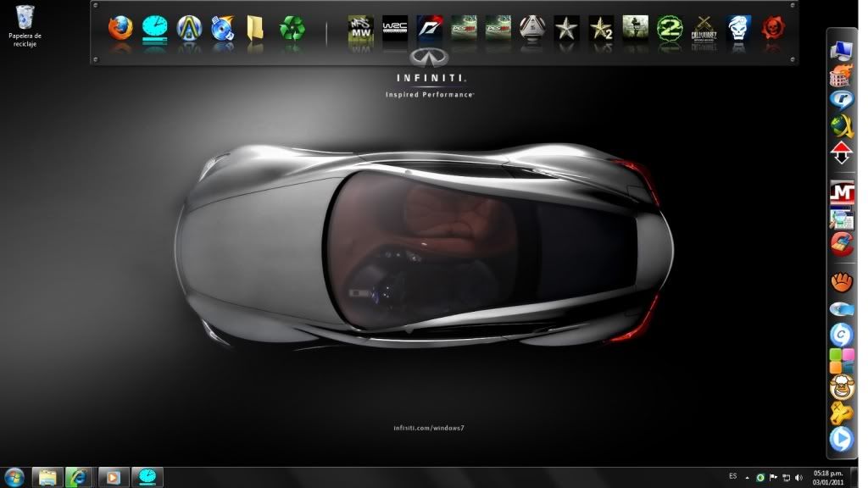Launch Internet Explorer from the taskbar
The height and width of the screenshot is (488, 868).
tap(79, 477)
